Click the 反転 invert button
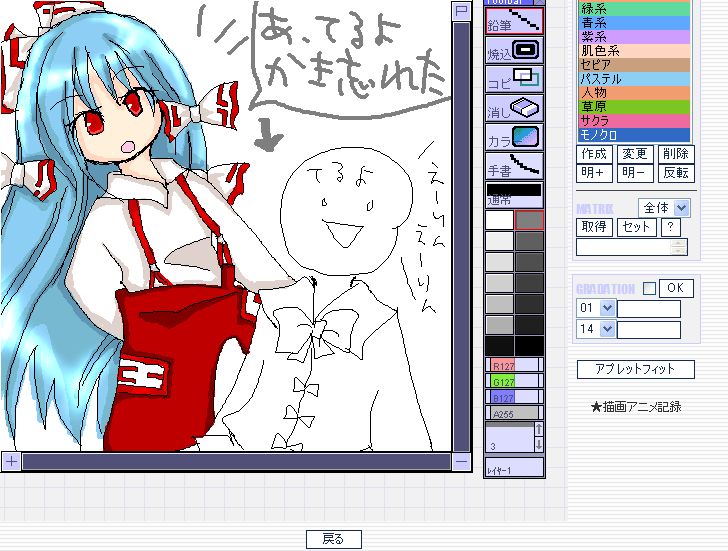This screenshot has height=551, width=728. 676,173
